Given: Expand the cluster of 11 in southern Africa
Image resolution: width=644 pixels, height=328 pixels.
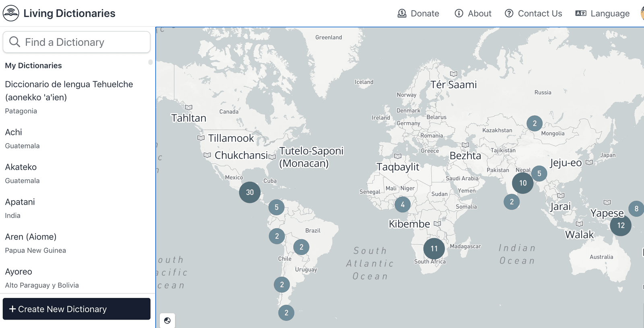Looking at the screenshot, I should click(434, 248).
